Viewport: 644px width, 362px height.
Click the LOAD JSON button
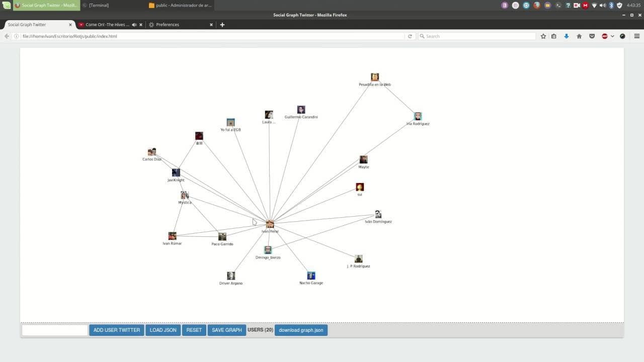163,330
